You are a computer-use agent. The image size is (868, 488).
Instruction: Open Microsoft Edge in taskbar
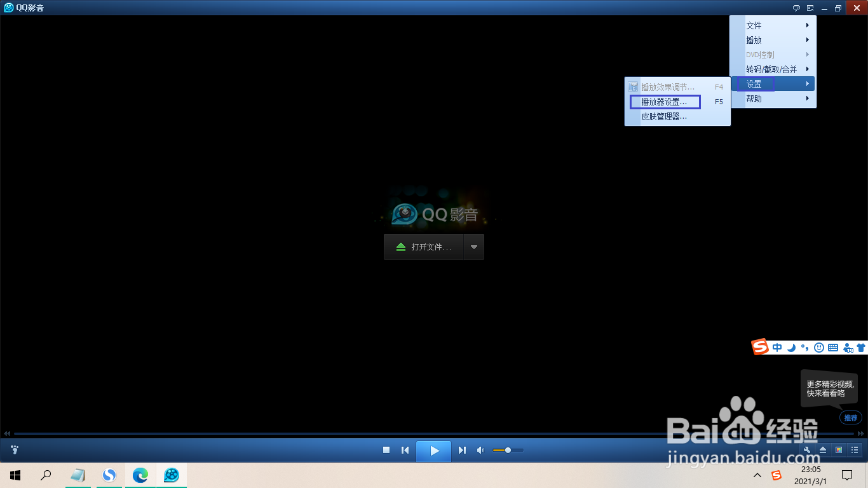pos(140,475)
